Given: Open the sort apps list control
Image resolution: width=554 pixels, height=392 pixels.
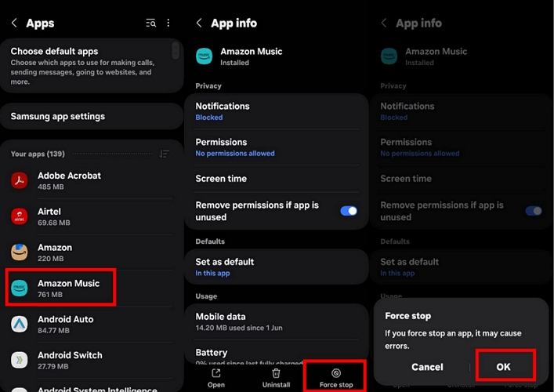Looking at the screenshot, I should click(x=165, y=154).
